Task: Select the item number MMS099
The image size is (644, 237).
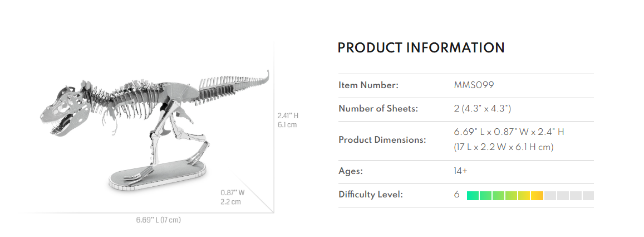Action: (474, 86)
